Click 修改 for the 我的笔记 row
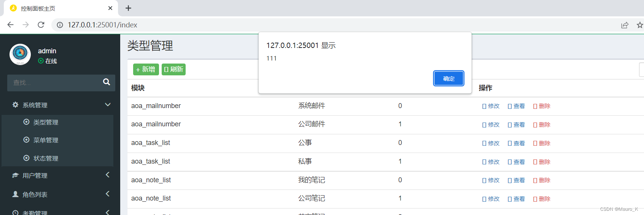Screen dimensions: 644x215 [491, 180]
